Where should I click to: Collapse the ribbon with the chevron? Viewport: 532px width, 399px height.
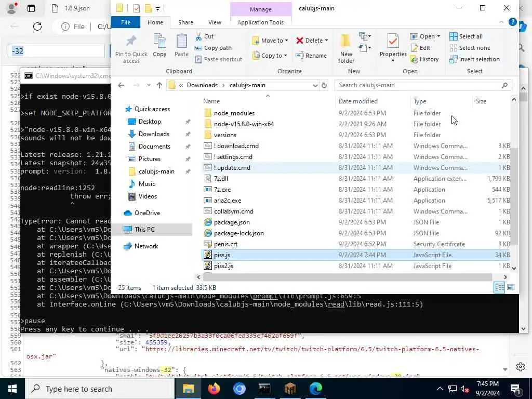[x=501, y=22]
